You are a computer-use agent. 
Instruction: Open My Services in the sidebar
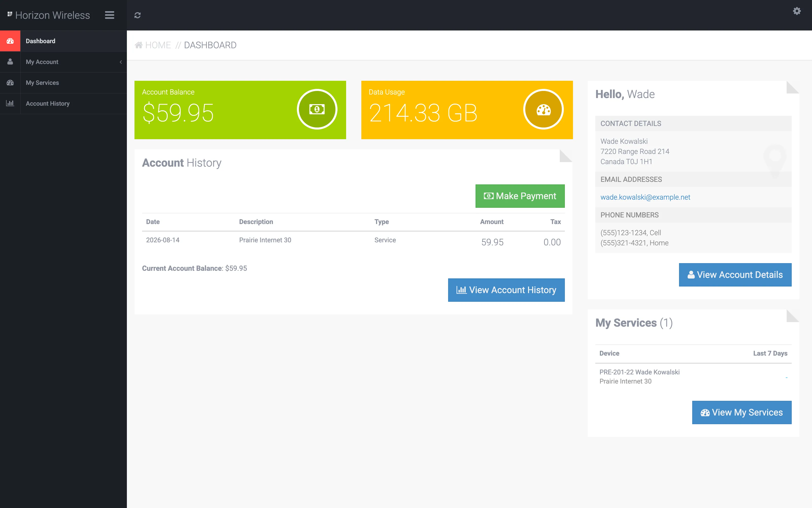(63, 83)
